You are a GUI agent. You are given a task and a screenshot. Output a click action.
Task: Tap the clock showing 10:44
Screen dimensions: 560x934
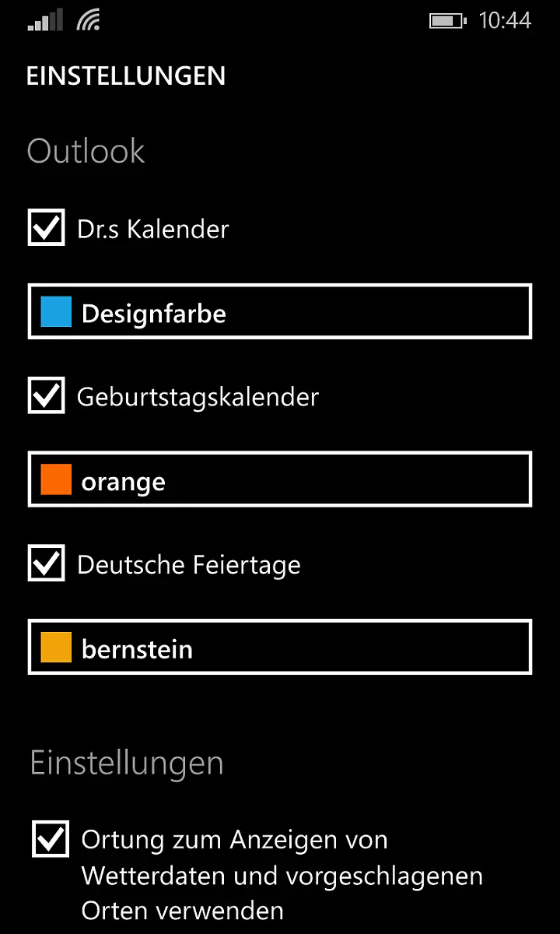coord(507,19)
